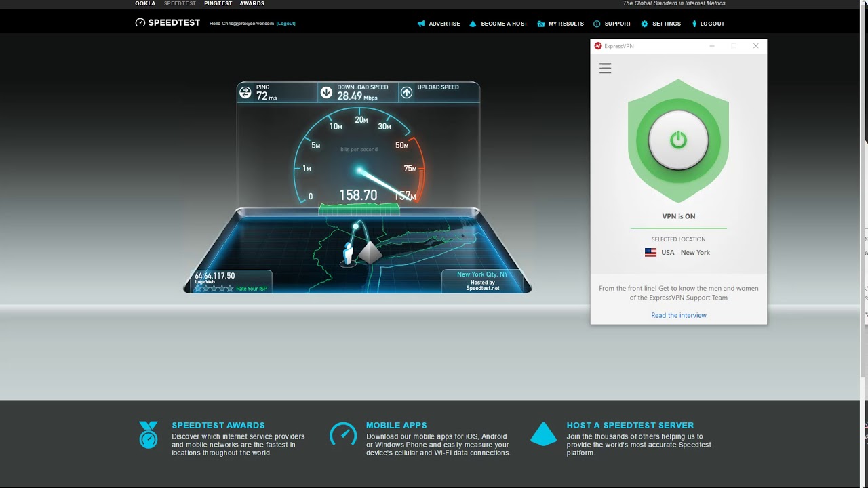Click the Settings gear icon
The image size is (868, 488).
point(644,24)
